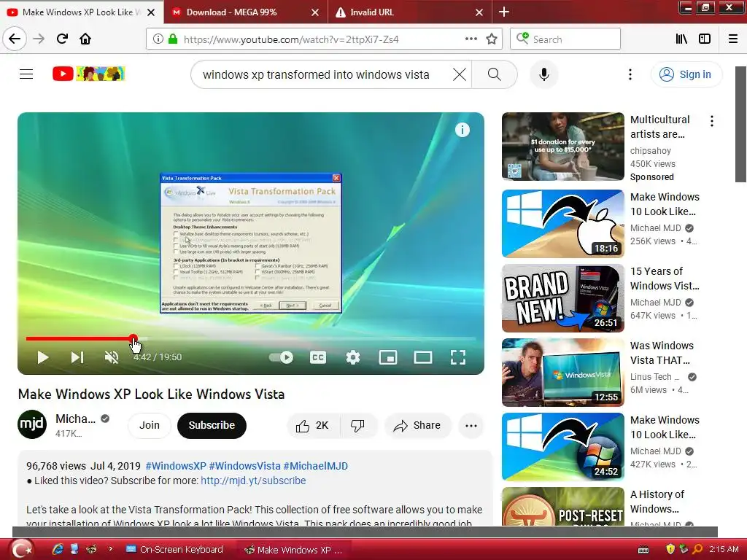
Task: Clear the YouTube search text
Action: (x=460, y=74)
